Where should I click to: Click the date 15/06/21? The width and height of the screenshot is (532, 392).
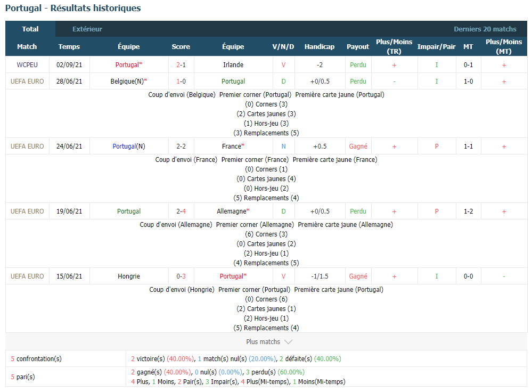tap(69, 276)
